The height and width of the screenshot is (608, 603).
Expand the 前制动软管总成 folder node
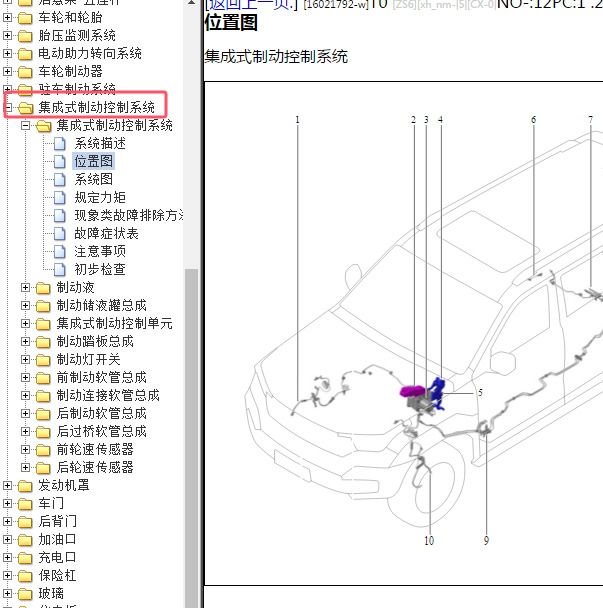tap(25, 377)
